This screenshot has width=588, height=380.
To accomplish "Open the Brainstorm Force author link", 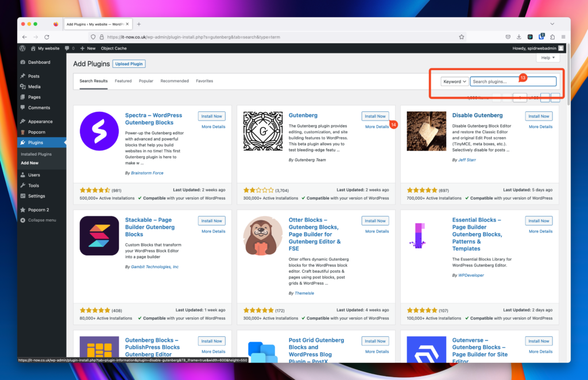I will 147,173.
